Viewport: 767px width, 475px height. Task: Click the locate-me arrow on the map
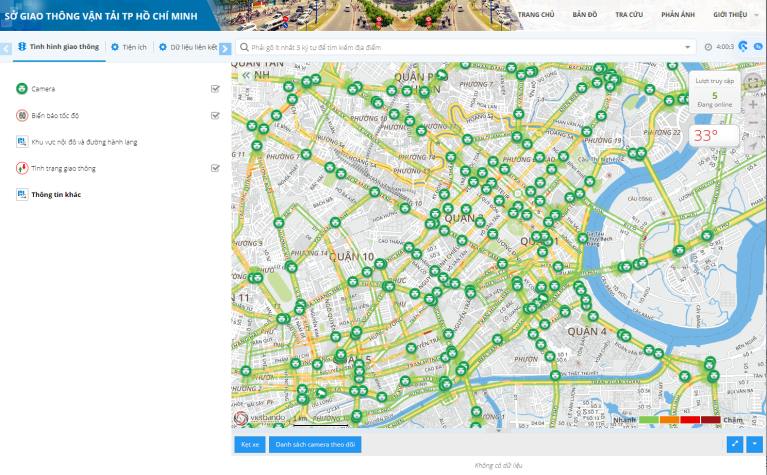click(753, 146)
